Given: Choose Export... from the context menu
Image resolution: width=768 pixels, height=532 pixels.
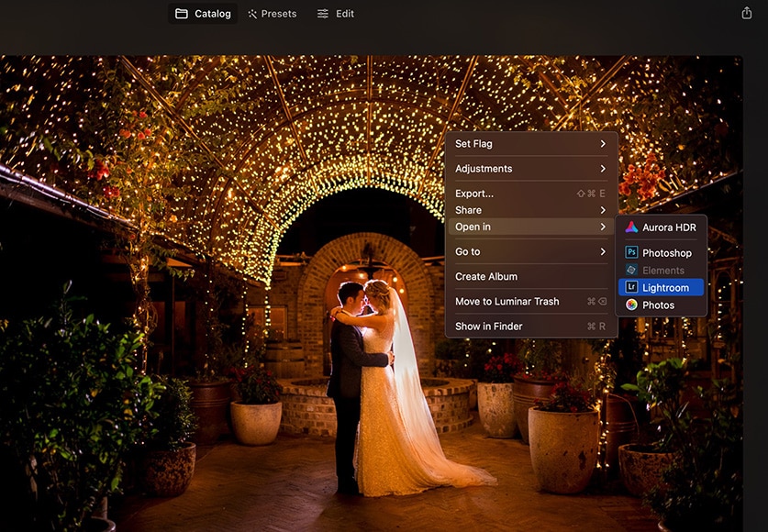Looking at the screenshot, I should 531,194.
